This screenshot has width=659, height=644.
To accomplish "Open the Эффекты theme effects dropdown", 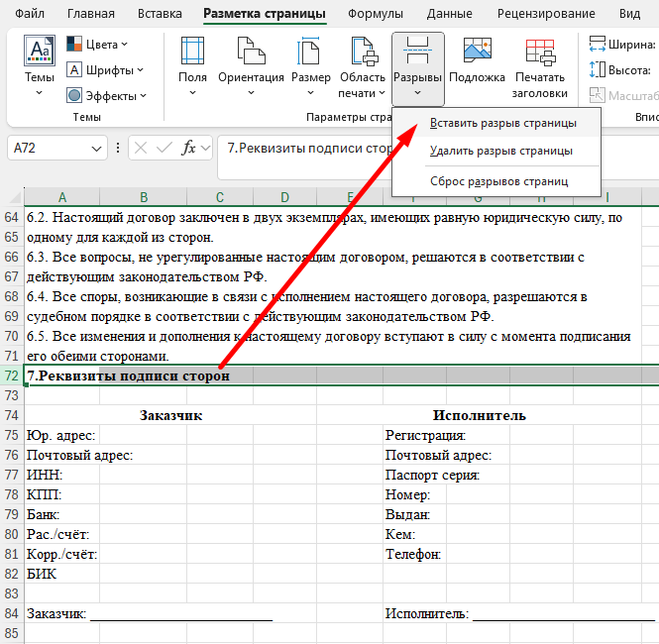I will [107, 96].
